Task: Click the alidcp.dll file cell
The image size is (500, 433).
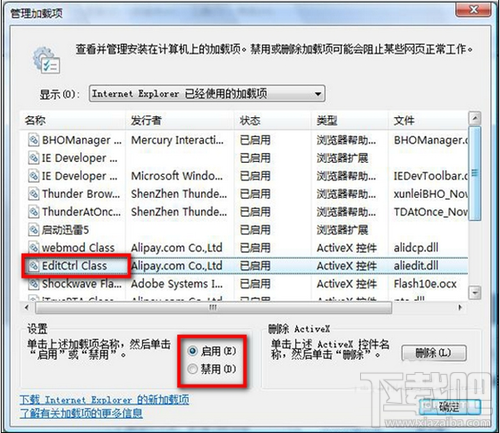Action: point(416,248)
